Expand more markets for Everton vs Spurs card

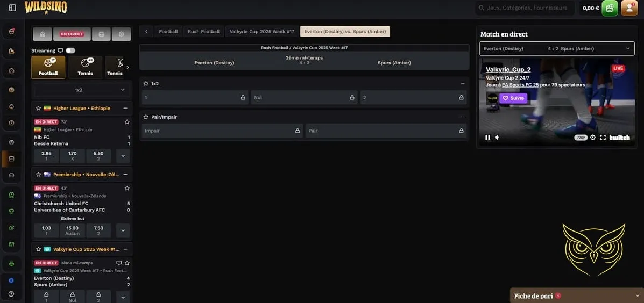123,297
